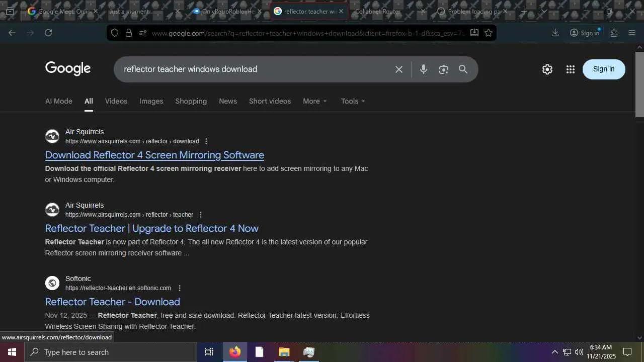The image size is (644, 362).
Task: Open the Firefox application menu
Action: [632, 33]
